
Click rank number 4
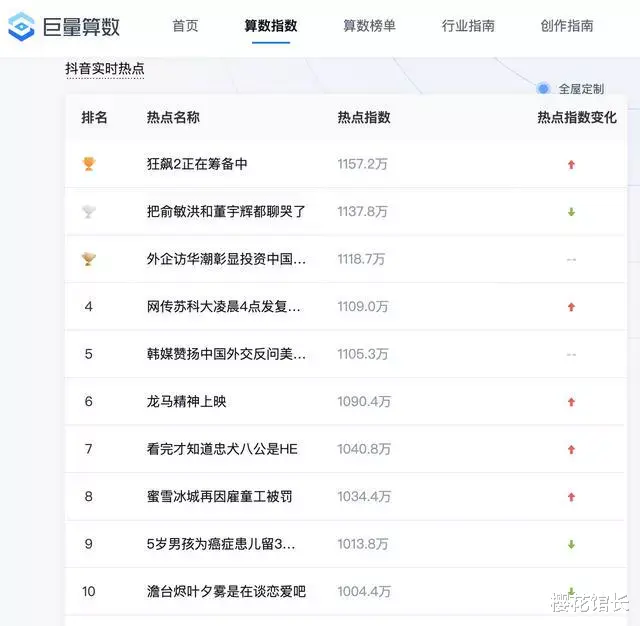[x=89, y=306]
